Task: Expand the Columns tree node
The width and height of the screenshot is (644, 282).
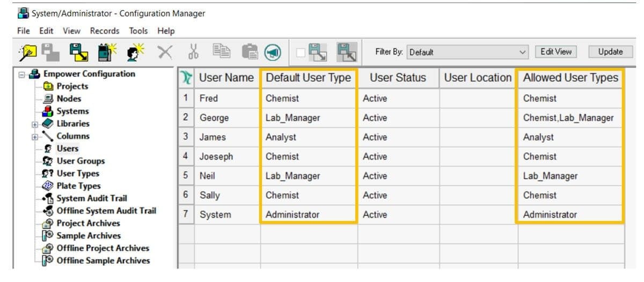Action: 36,136
